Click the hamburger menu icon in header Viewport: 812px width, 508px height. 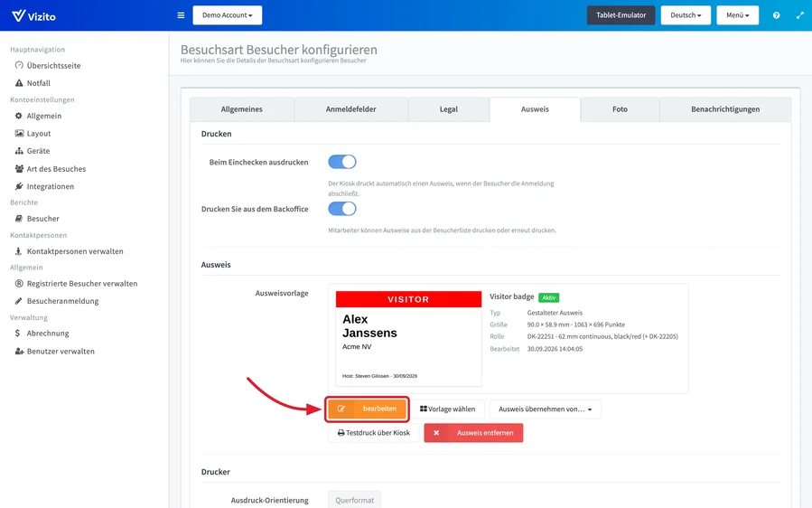(x=181, y=15)
